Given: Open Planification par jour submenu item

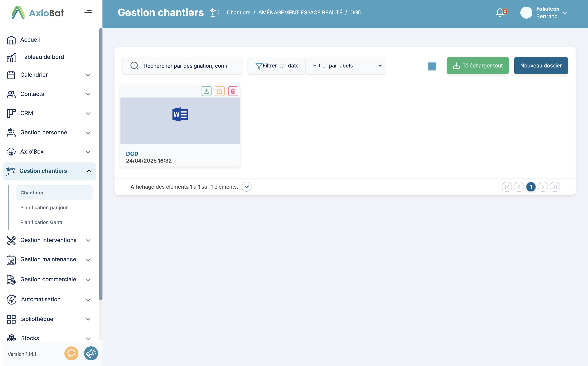Looking at the screenshot, I should point(44,207).
